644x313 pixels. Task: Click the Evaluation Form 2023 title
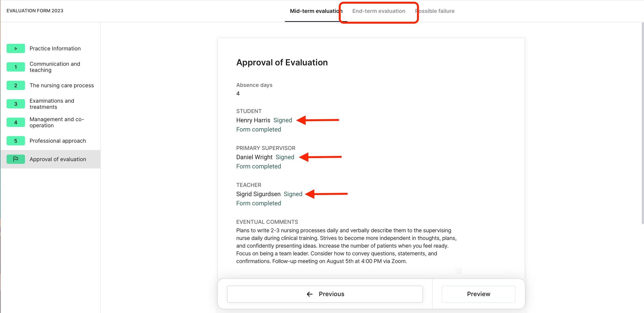(35, 11)
